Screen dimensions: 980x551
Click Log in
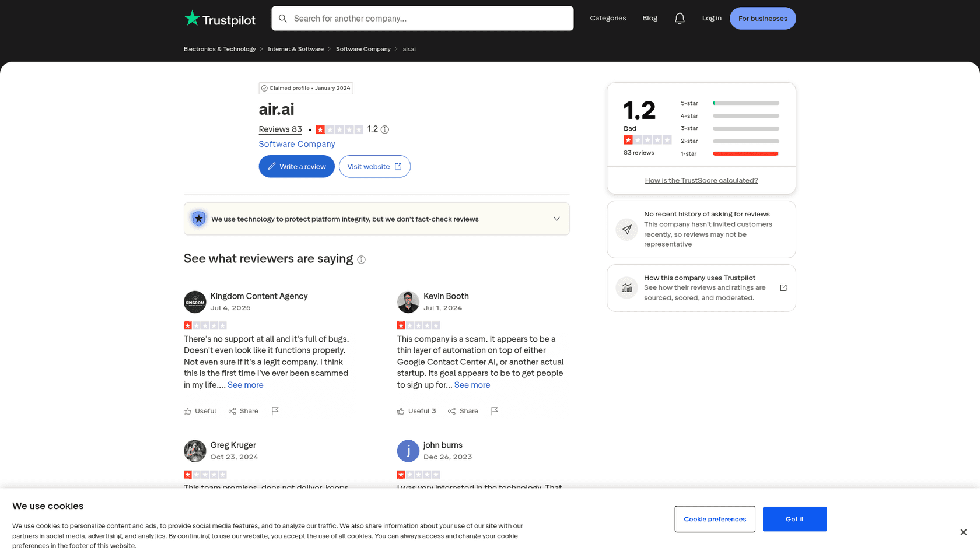(712, 18)
